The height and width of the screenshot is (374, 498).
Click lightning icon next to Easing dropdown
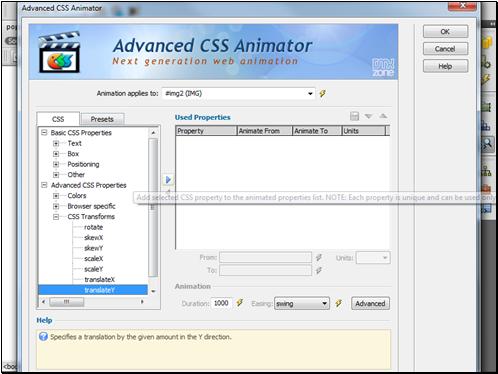338,303
